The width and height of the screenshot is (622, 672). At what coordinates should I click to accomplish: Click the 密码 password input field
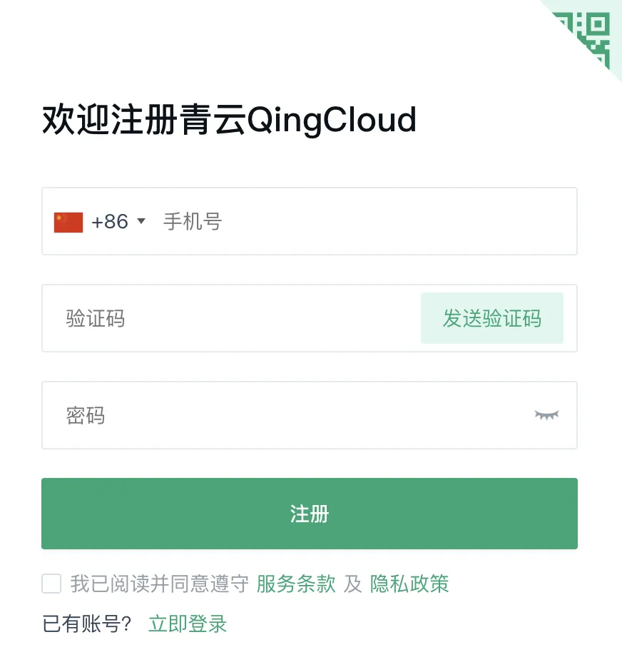tap(214, 416)
